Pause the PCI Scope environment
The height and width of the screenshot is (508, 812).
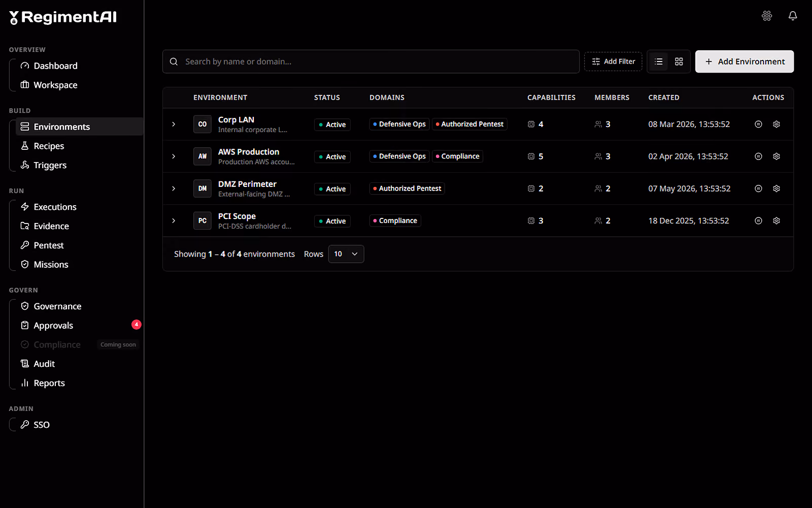click(758, 220)
